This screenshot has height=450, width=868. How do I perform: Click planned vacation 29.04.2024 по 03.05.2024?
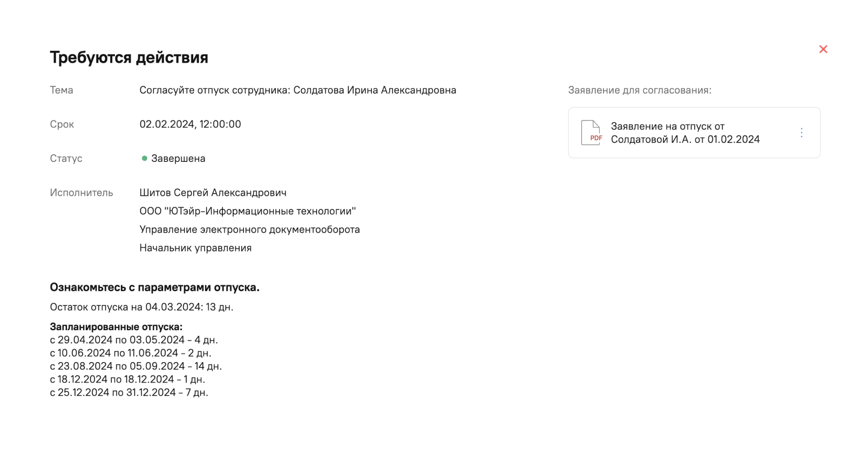click(134, 340)
